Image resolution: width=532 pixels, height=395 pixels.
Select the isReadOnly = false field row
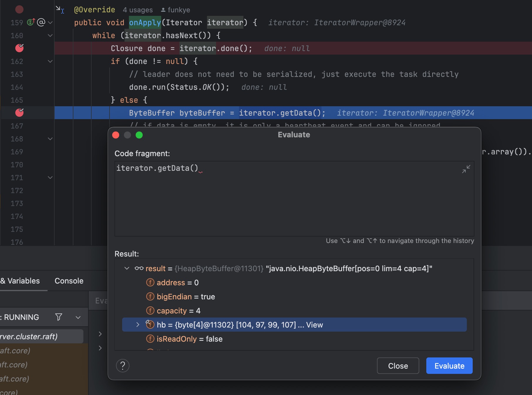click(x=294, y=339)
